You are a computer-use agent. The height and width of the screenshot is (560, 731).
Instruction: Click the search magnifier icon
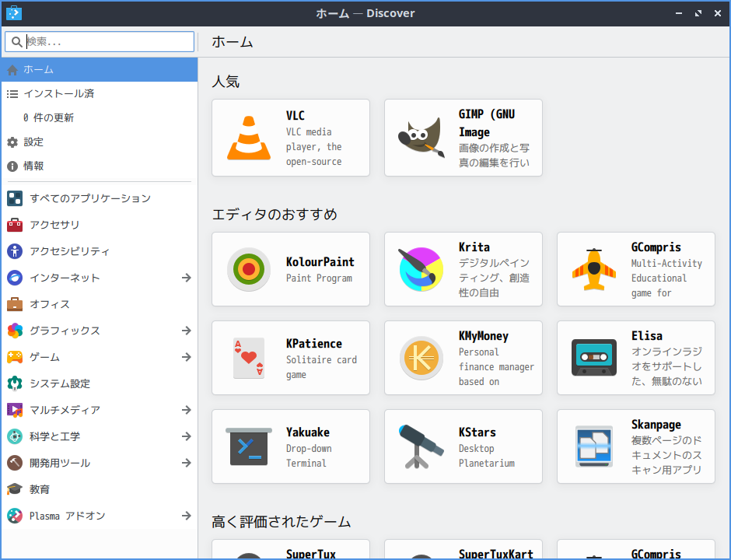coord(17,41)
